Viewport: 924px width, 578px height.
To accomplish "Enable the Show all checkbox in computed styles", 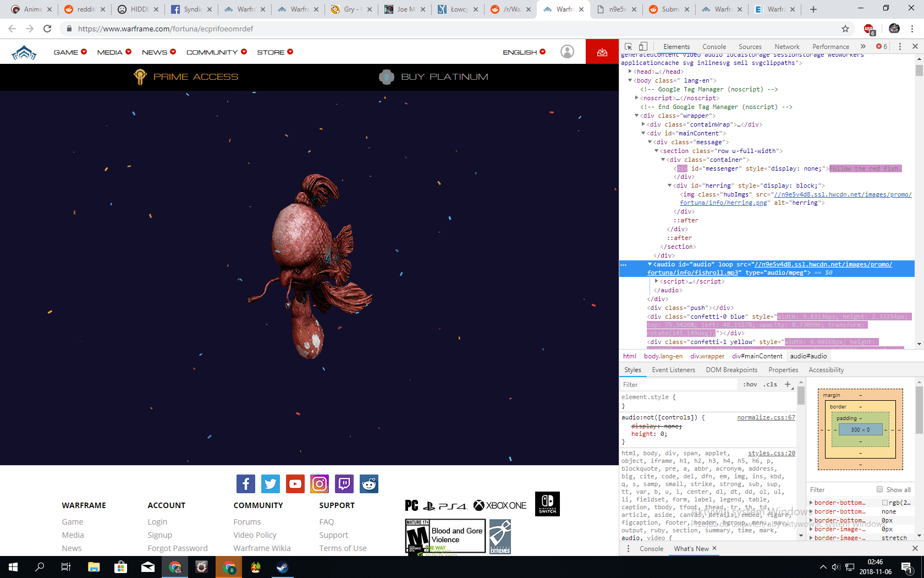I will tap(879, 489).
